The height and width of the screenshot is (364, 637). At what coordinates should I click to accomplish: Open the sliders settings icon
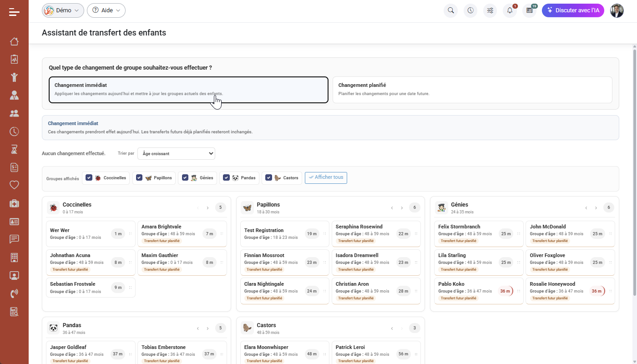490,10
